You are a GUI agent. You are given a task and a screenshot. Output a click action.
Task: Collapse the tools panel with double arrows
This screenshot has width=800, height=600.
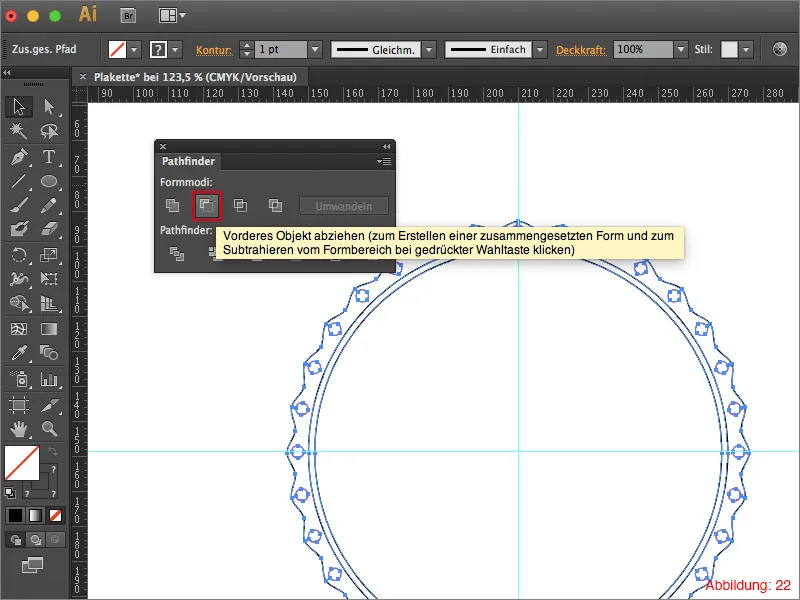7,73
